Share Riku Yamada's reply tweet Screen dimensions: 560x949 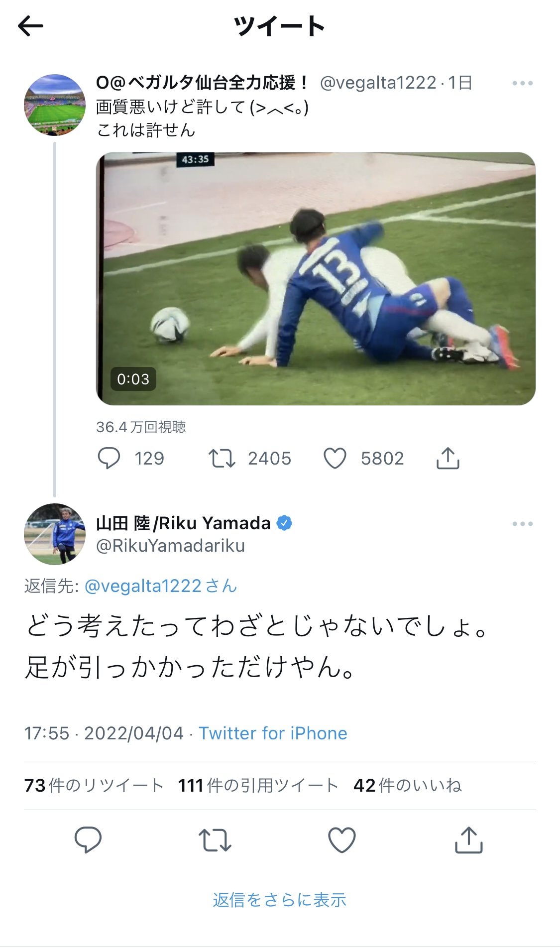coord(469,840)
